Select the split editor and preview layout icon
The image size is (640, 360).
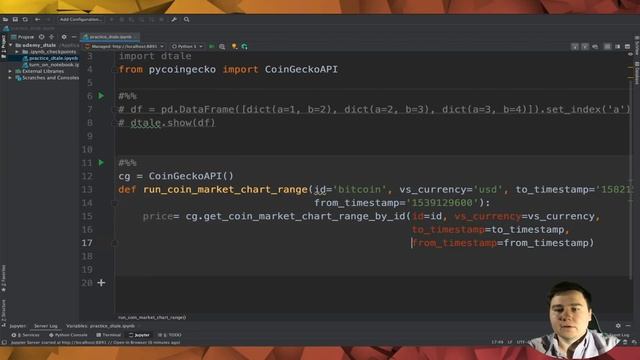pyautogui.click(x=618, y=47)
